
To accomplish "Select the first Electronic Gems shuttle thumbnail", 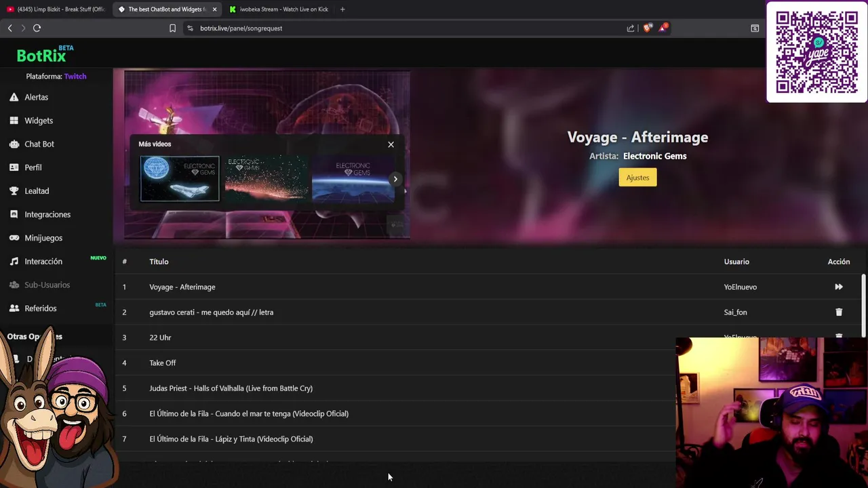I will pyautogui.click(x=180, y=179).
